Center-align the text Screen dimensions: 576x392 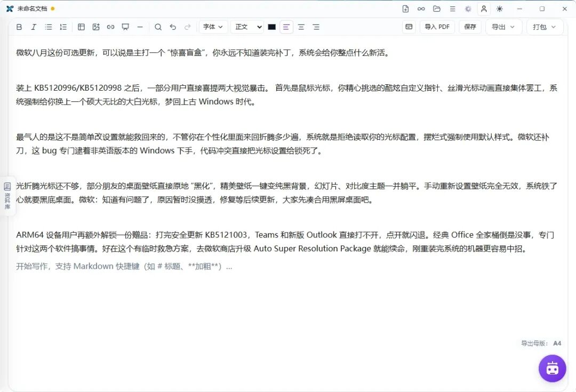click(x=301, y=27)
